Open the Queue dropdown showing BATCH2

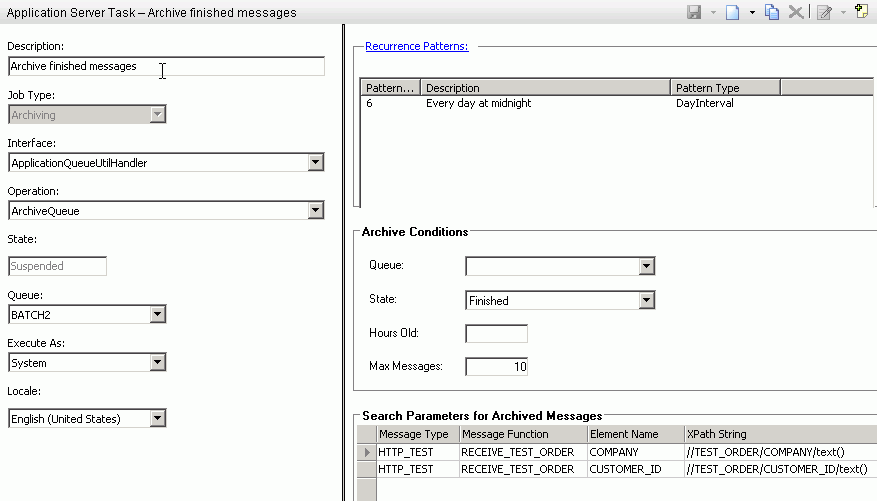coord(158,315)
